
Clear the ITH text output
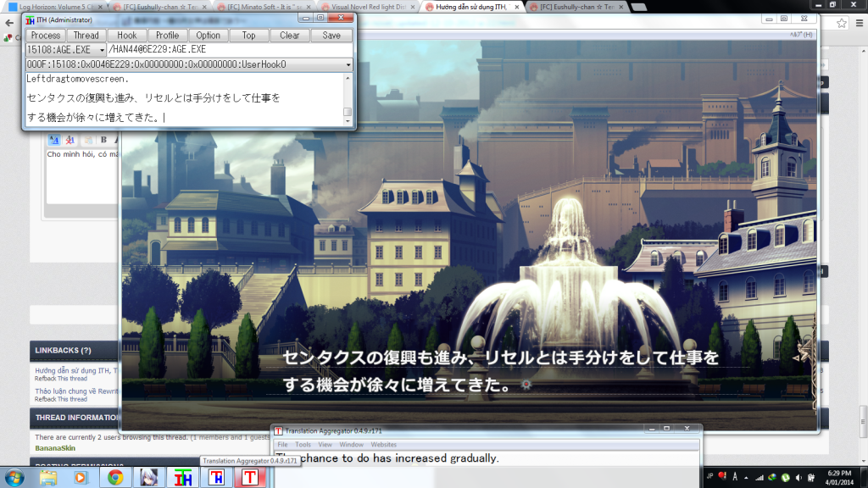(290, 35)
